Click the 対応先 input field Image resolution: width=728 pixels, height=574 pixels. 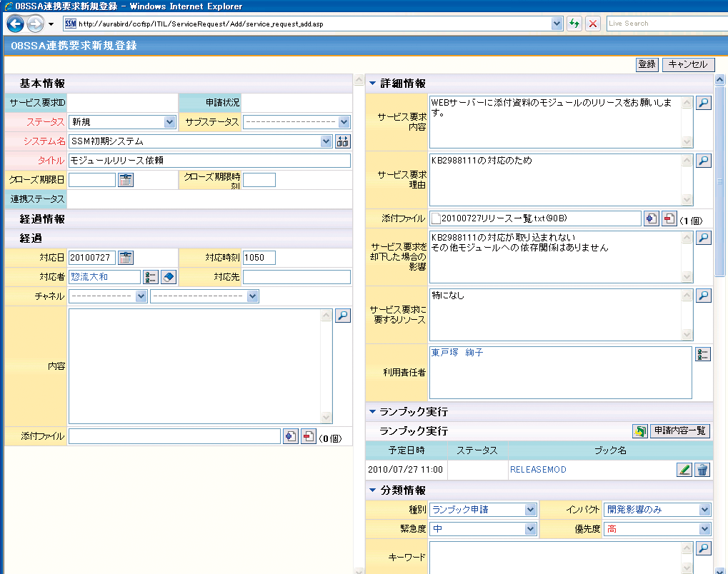[296, 277]
